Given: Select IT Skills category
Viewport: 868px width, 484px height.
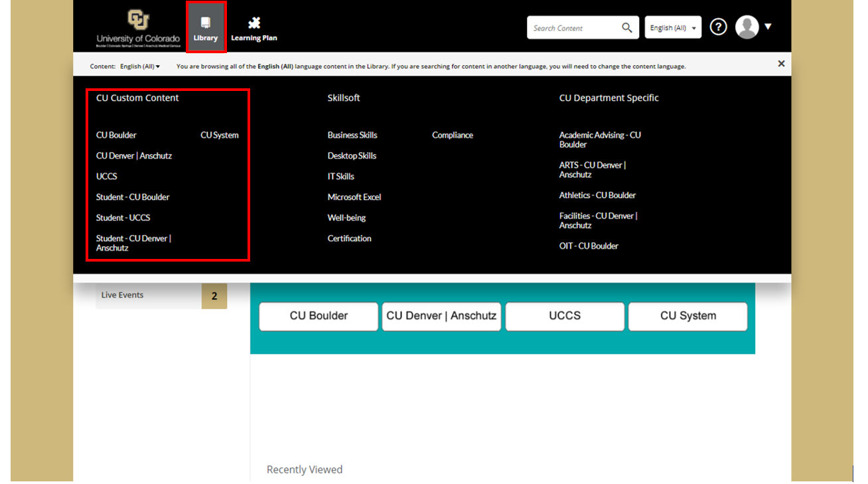Looking at the screenshot, I should click(341, 176).
